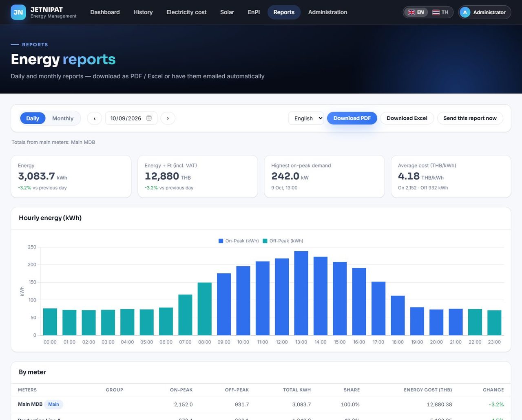Click '9 Oct, 13:00' peak demand timestamp

(x=284, y=188)
